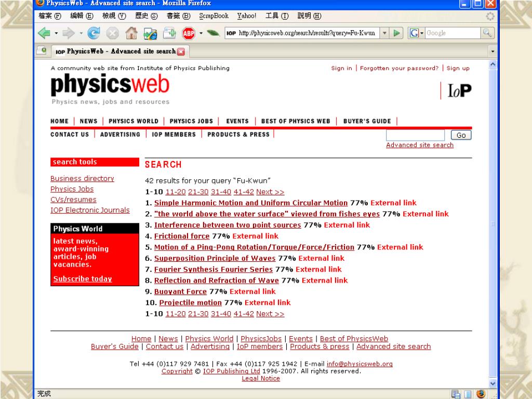Open the Business directory link
The width and height of the screenshot is (532, 399).
pyautogui.click(x=82, y=179)
